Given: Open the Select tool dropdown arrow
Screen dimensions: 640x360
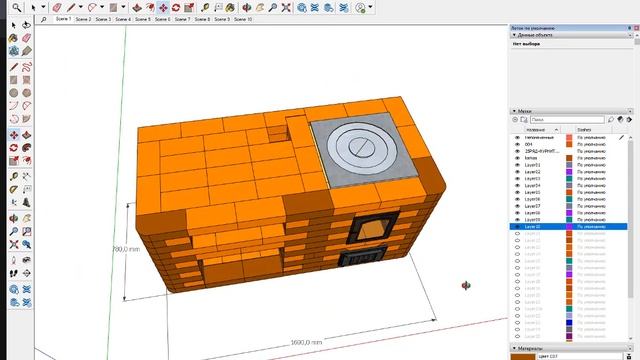Looking at the screenshot, I should (43, 7).
